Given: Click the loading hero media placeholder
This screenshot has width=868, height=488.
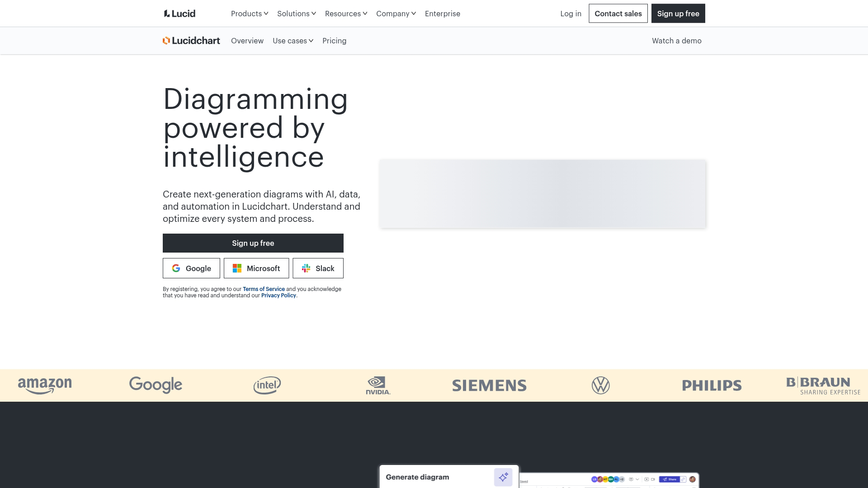Looking at the screenshot, I should (x=542, y=193).
